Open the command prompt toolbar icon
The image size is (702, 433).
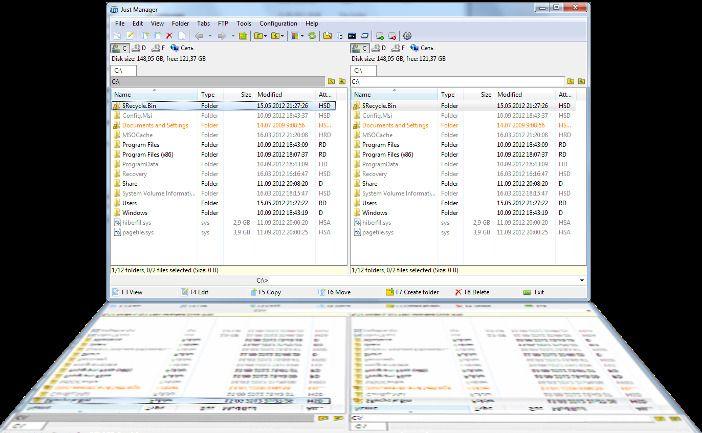click(x=352, y=36)
